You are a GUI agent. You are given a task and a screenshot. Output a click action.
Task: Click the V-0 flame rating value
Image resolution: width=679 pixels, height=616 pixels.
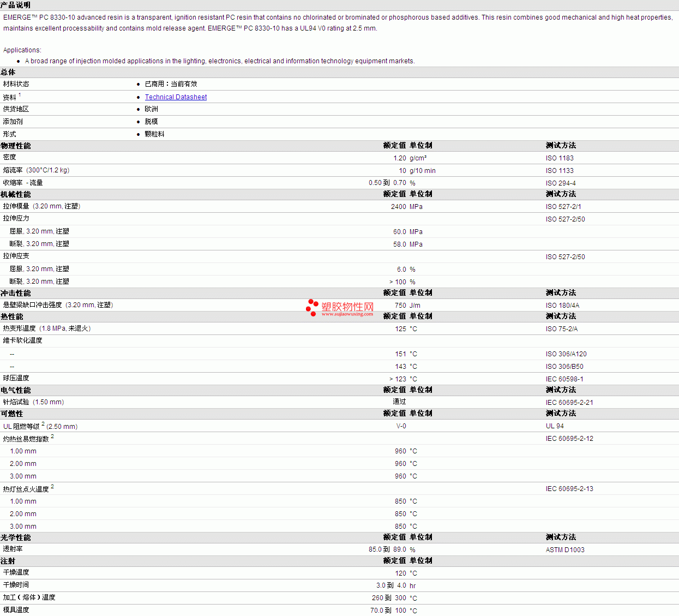tap(401, 426)
